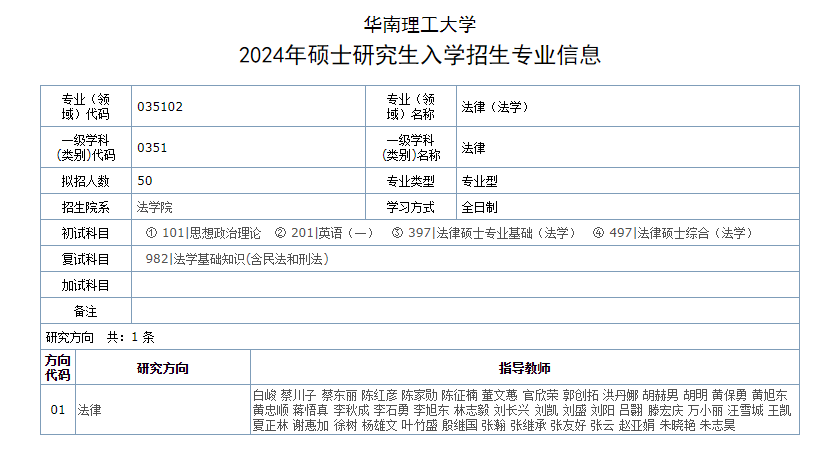This screenshot has height=453, width=831.
Task: Click advisor name 朱志昊
Action: [718, 425]
